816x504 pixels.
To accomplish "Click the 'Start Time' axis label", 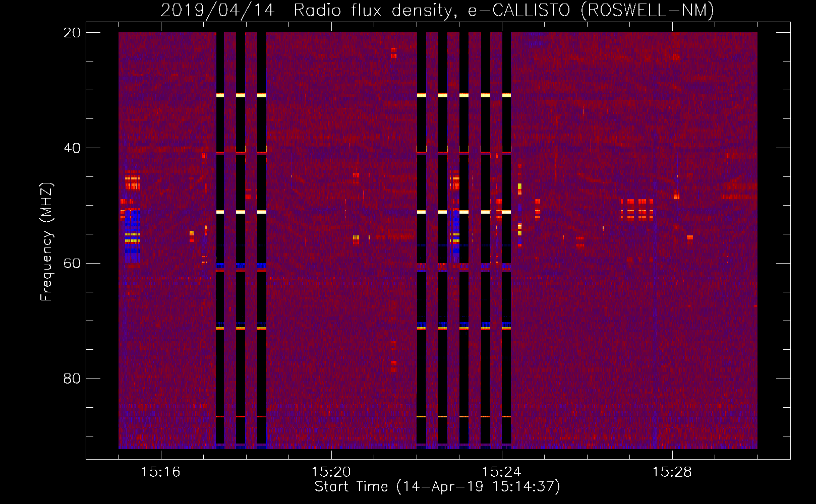I will point(437,487).
